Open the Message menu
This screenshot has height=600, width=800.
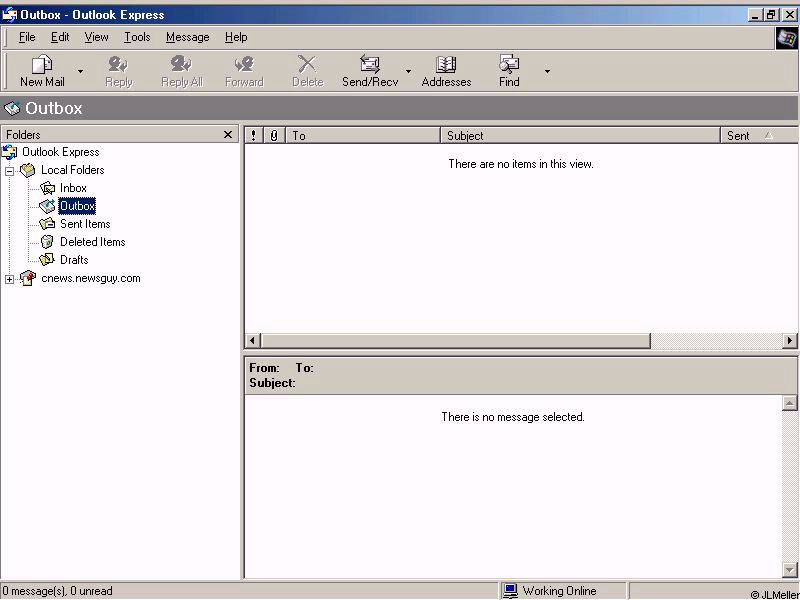187,37
